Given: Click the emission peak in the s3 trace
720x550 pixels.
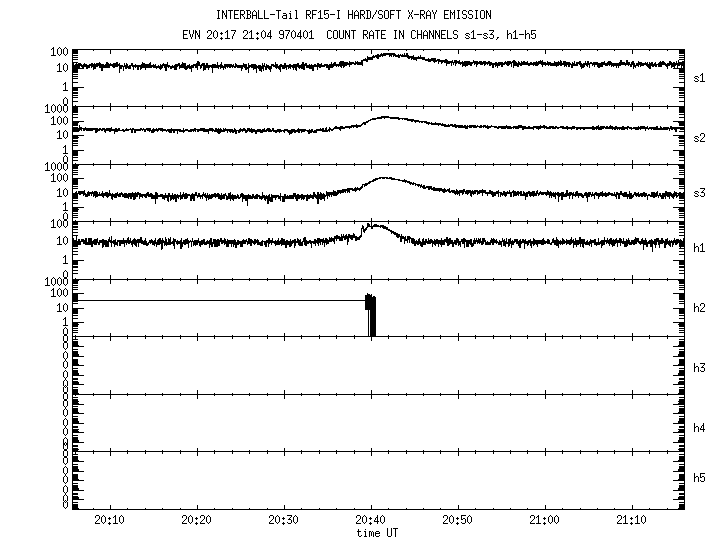Looking at the screenshot, I should 385,180.
